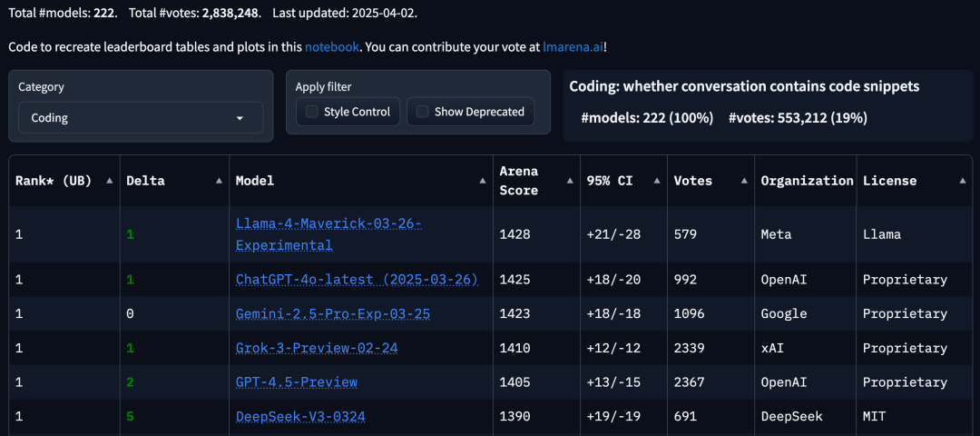Select the 1390 arena score cell
This screenshot has height=436, width=980.
tap(536, 417)
